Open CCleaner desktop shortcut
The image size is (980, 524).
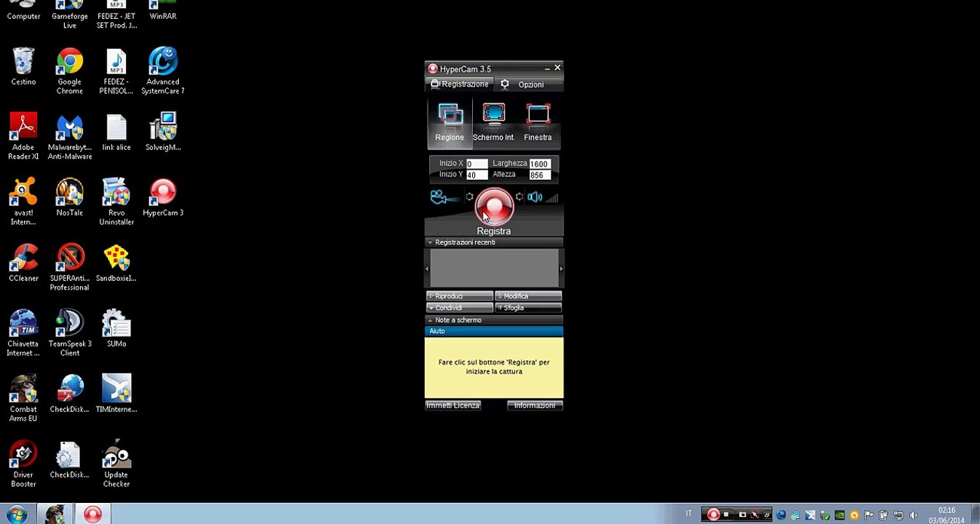[23, 263]
